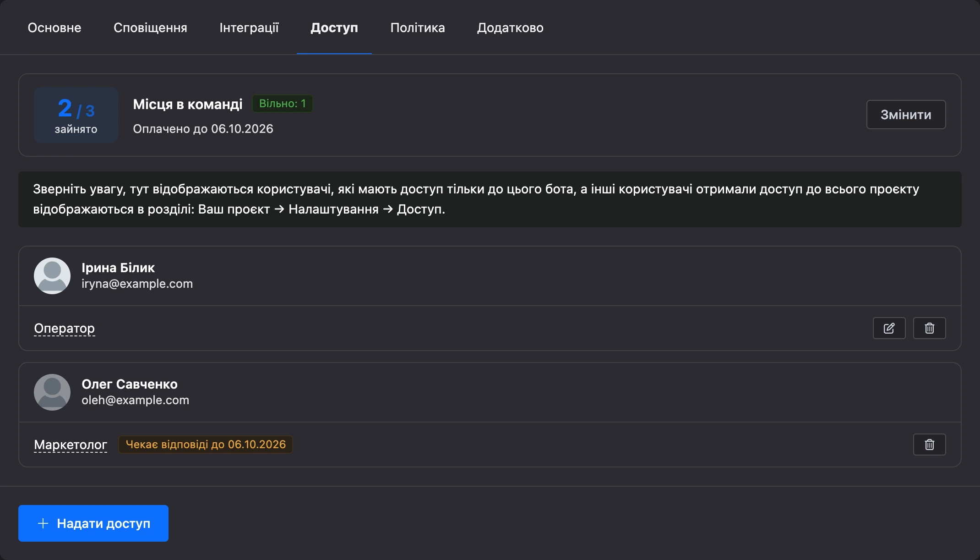Image resolution: width=980 pixels, height=560 pixels.
Task: Switch to the Основне tab
Action: pos(54,27)
